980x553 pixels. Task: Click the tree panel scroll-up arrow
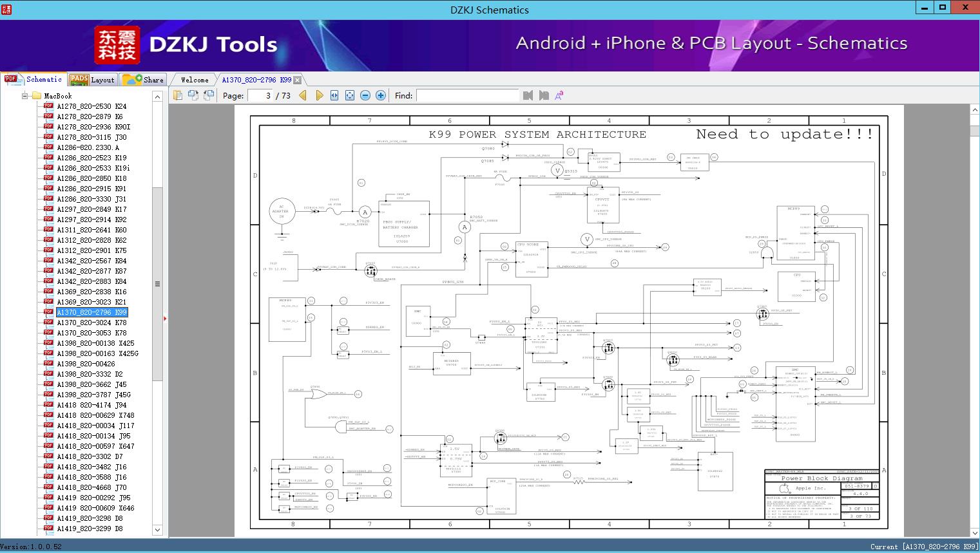tap(157, 96)
